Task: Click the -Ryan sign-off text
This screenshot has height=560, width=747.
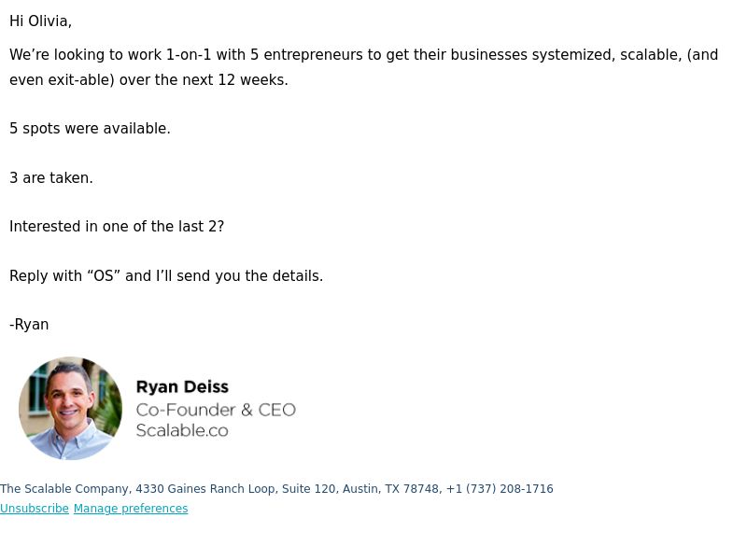Action: click(29, 325)
